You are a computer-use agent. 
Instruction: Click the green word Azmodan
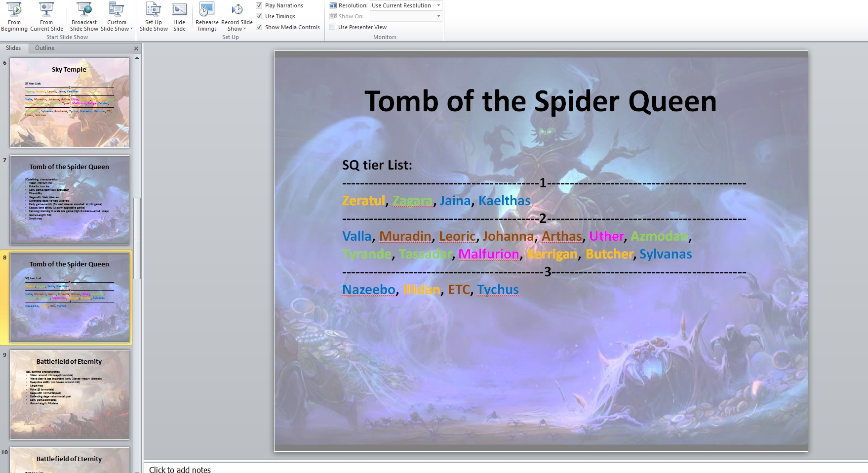[659, 236]
